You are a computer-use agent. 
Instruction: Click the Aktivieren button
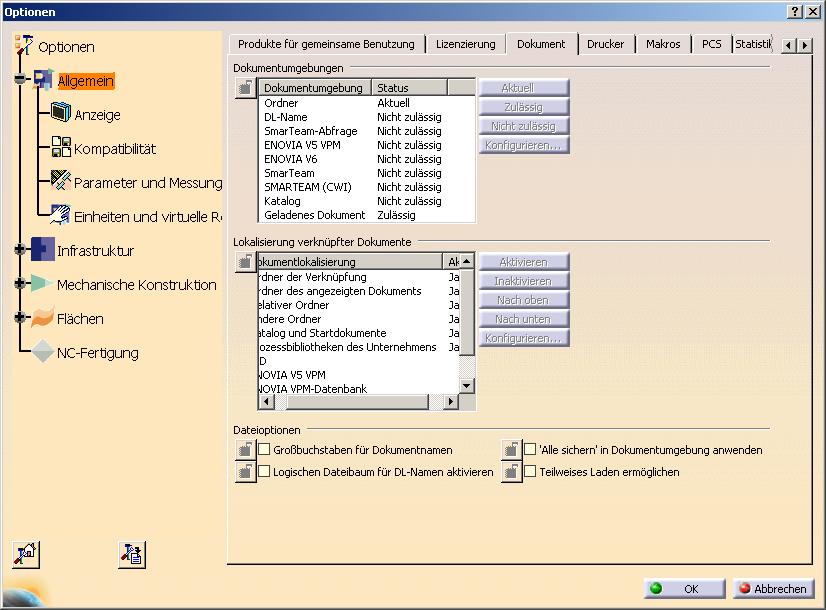(x=524, y=262)
